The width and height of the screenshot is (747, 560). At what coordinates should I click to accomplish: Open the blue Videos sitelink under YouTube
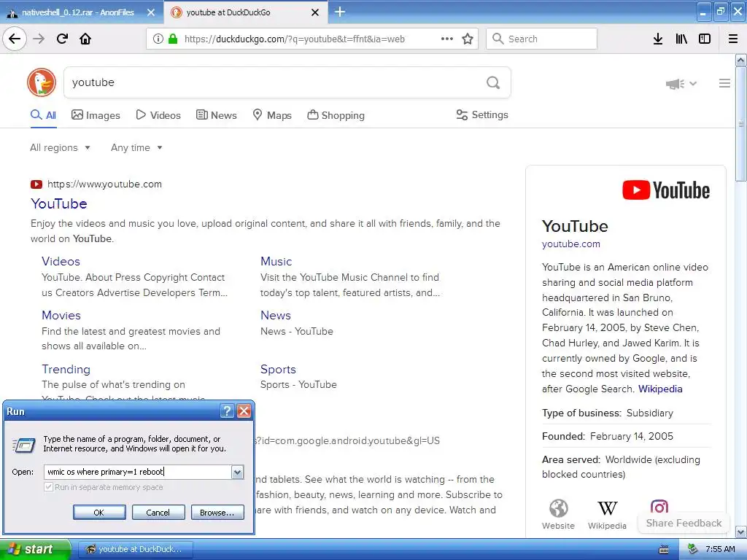(x=61, y=262)
